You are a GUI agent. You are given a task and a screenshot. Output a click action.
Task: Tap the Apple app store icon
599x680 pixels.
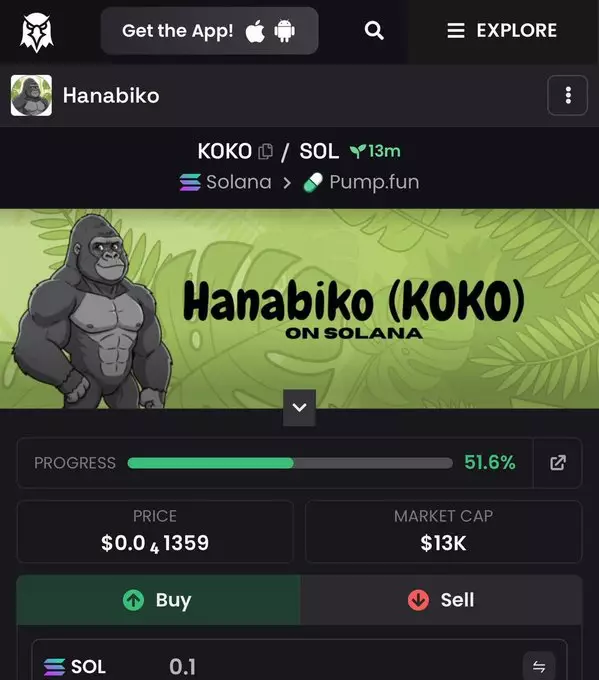[x=255, y=31]
